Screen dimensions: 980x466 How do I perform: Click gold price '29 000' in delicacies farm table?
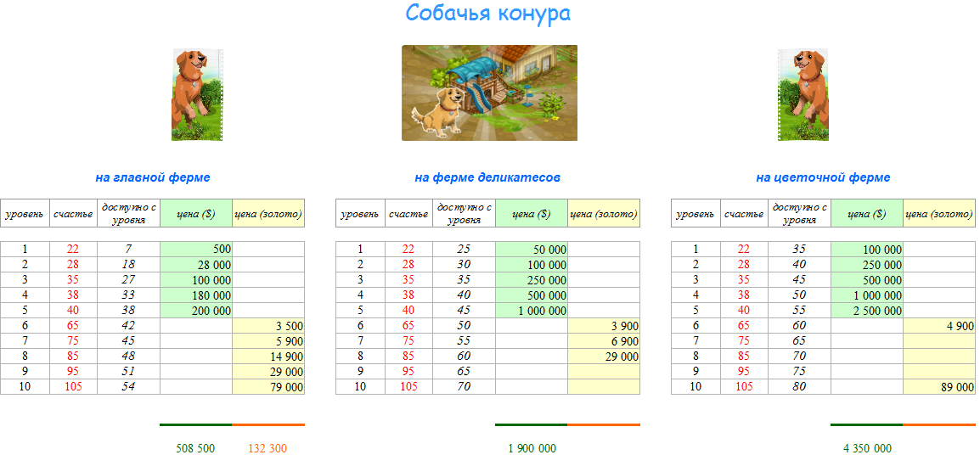coord(604,356)
